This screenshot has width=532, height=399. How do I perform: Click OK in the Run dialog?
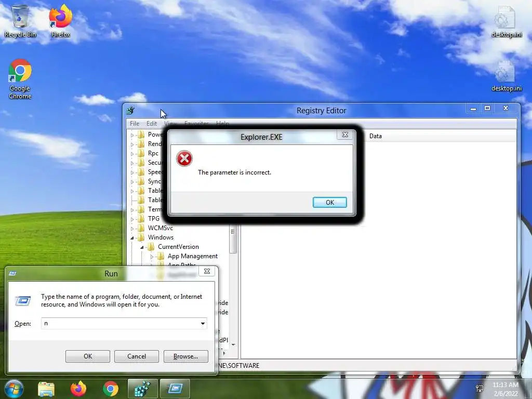point(88,356)
